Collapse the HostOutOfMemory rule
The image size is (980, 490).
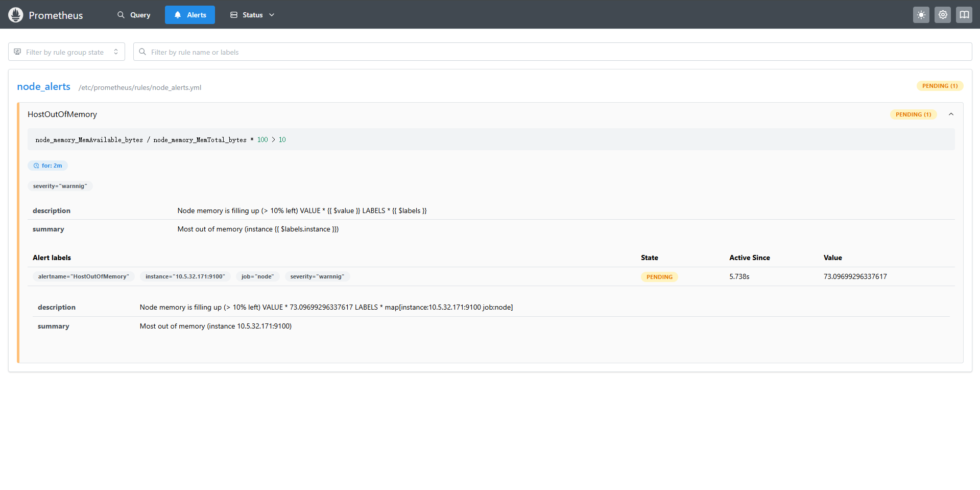point(951,114)
